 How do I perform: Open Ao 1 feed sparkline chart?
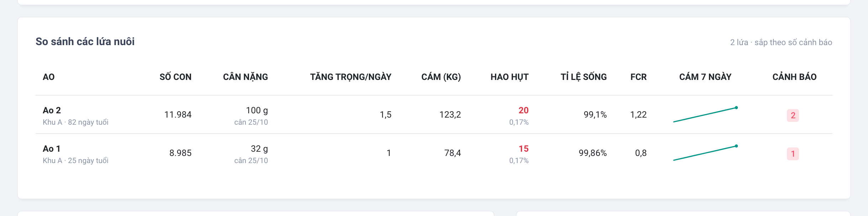(705, 153)
